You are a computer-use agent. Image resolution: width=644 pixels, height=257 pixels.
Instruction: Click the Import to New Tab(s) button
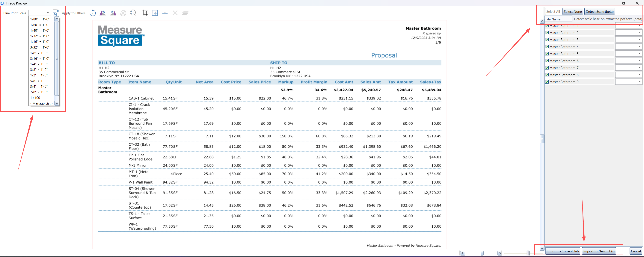599,251
